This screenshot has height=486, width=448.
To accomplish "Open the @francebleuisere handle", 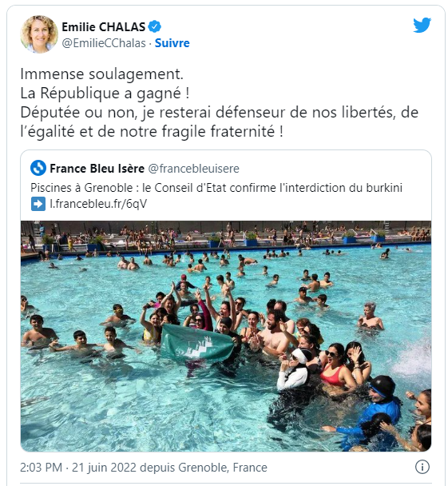I will [x=194, y=169].
